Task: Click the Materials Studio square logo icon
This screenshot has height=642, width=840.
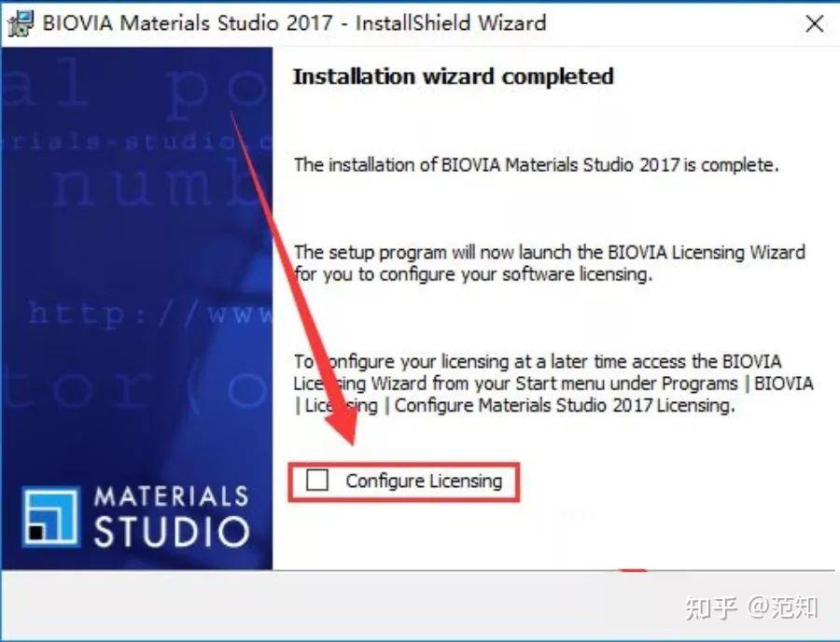Action: 51,517
